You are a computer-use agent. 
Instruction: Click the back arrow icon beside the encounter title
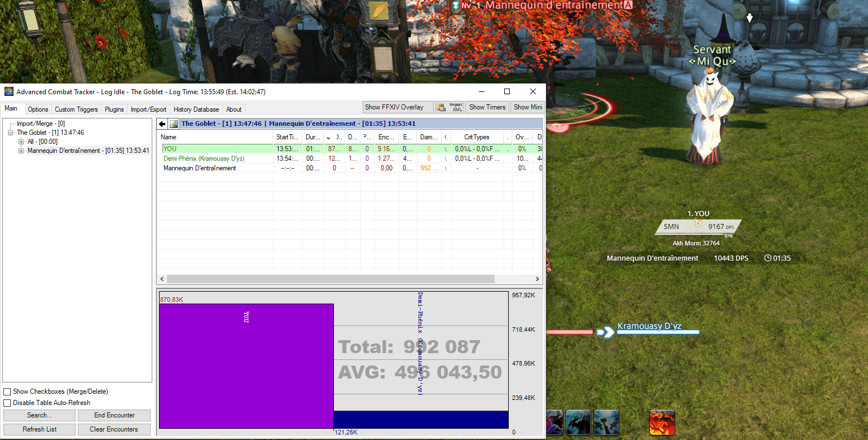(162, 124)
